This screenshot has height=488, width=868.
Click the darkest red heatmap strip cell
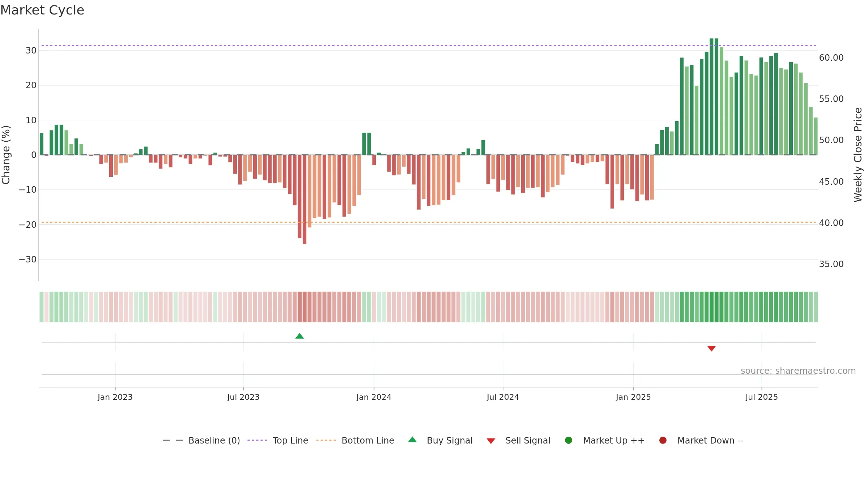(305, 307)
